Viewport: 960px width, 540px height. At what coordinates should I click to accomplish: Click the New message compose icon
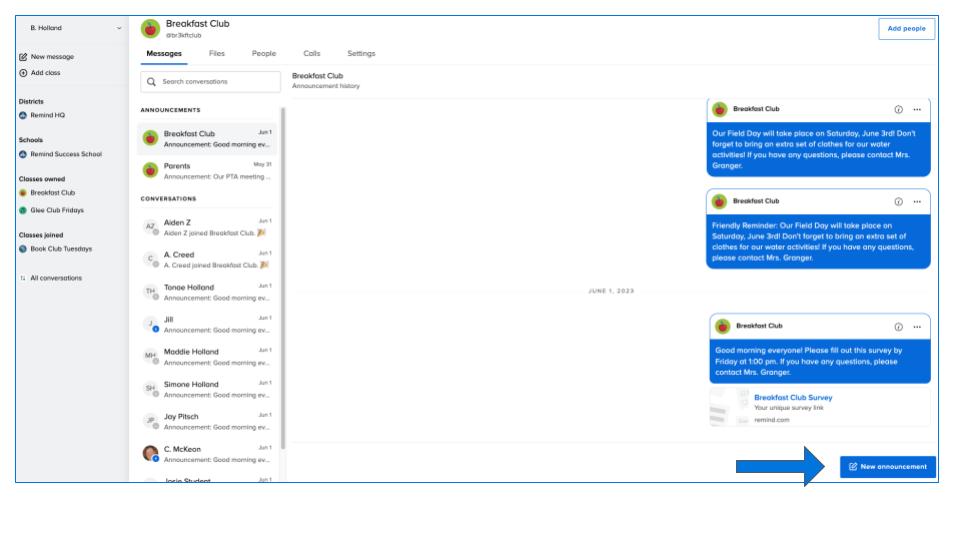pos(23,57)
